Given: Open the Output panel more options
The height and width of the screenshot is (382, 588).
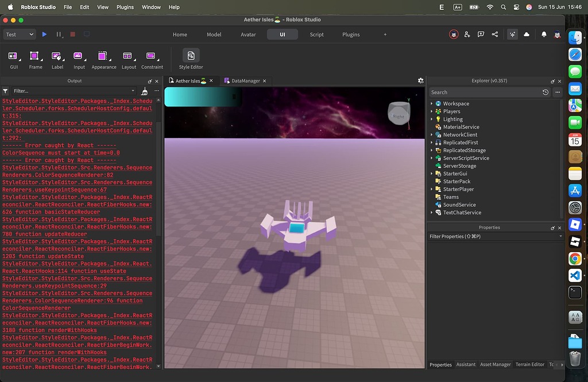Looking at the screenshot, I should 157,91.
